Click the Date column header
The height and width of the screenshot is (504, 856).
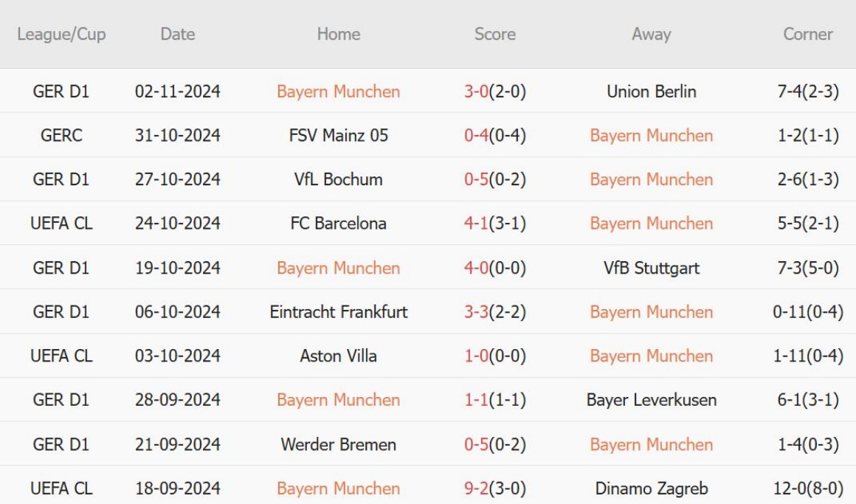click(x=177, y=34)
